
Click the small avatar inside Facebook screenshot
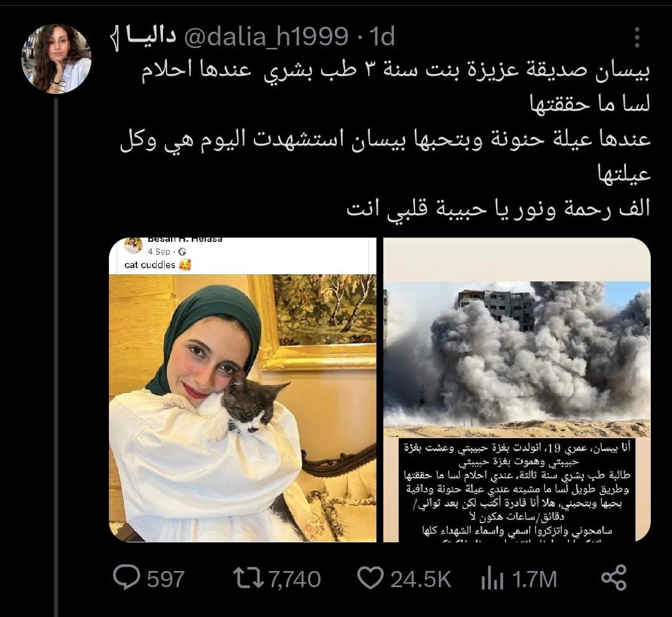click(x=133, y=245)
